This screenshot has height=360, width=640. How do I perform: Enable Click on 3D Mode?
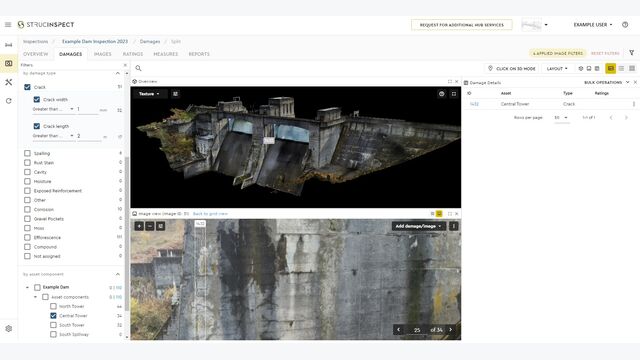(x=512, y=69)
